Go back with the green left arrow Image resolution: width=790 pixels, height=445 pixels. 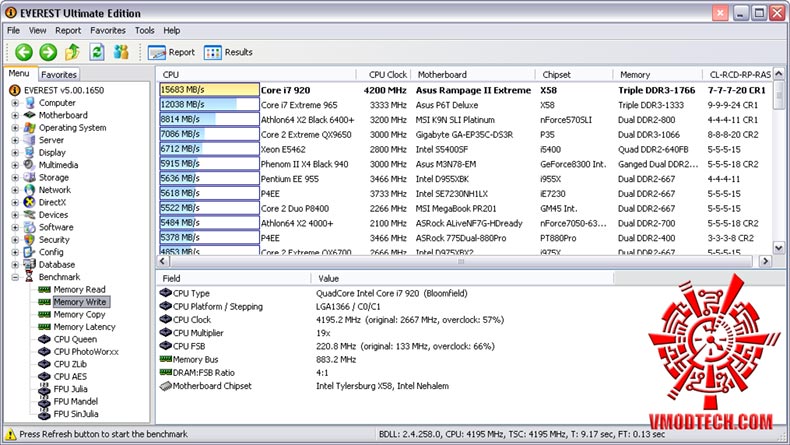(x=24, y=52)
